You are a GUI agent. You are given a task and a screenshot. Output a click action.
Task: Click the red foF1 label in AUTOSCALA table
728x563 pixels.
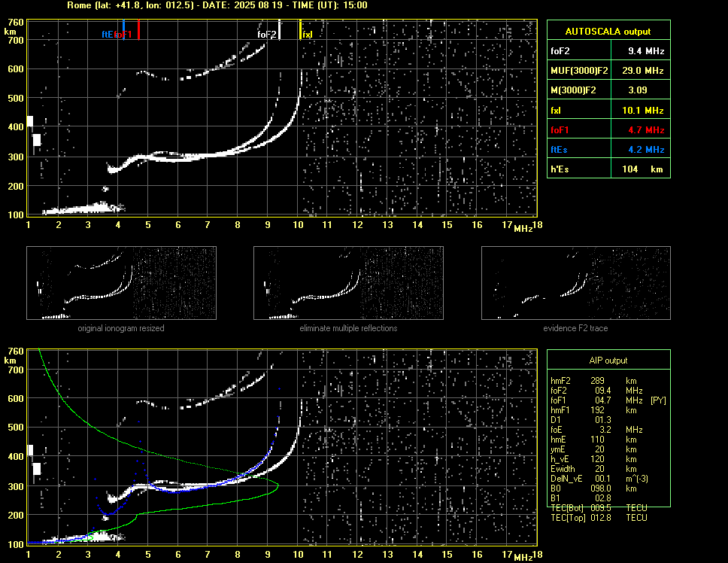click(560, 130)
